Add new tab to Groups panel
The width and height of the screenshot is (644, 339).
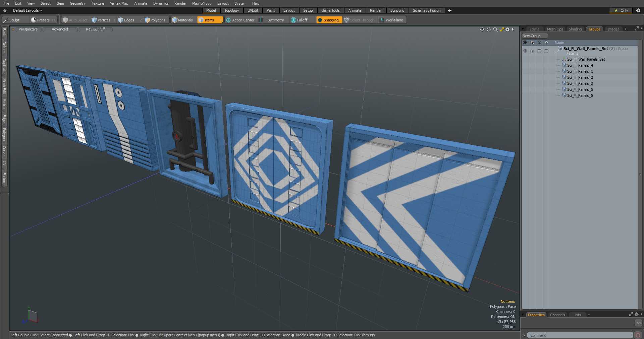[625, 29]
